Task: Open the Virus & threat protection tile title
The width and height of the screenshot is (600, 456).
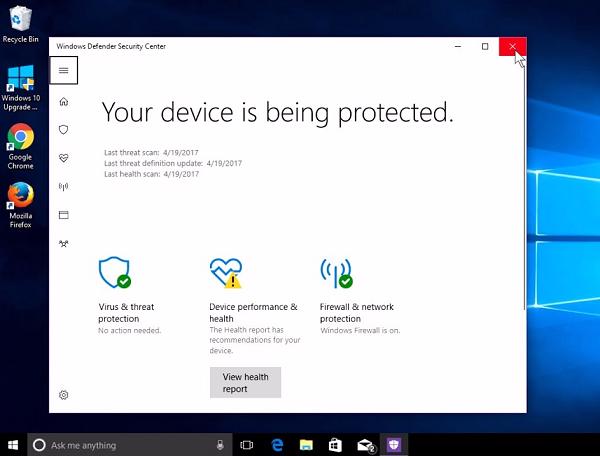Action: tap(126, 313)
